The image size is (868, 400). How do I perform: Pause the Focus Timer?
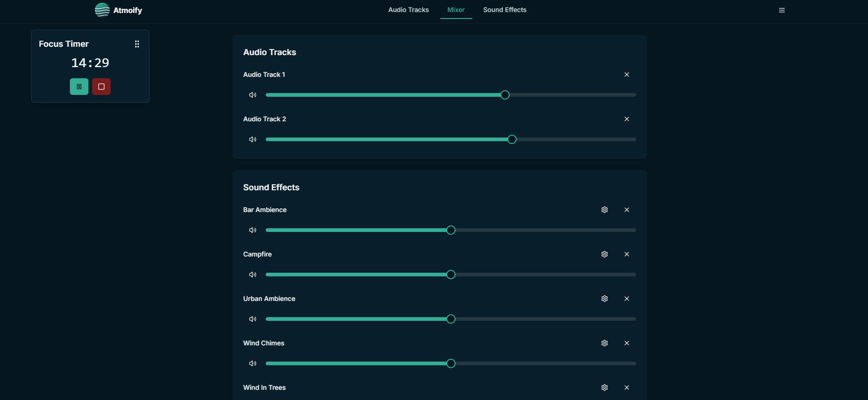coord(79,87)
